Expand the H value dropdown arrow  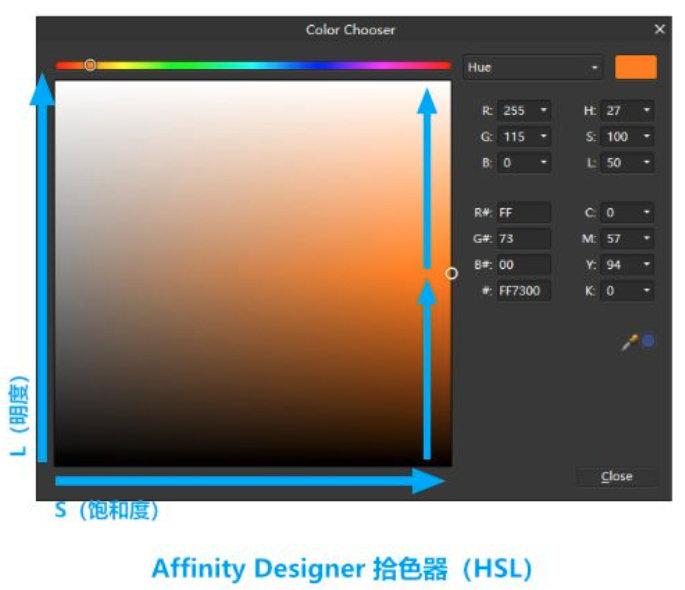[647, 110]
